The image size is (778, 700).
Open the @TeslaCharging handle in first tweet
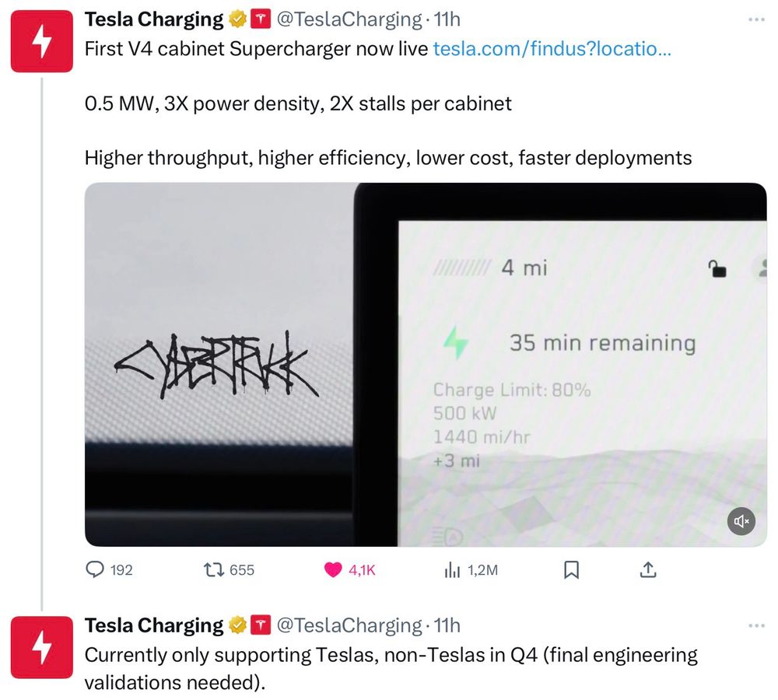tap(349, 19)
